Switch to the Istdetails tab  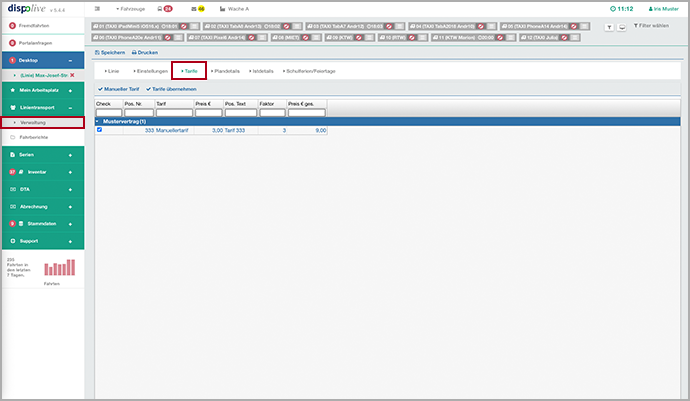click(x=261, y=71)
